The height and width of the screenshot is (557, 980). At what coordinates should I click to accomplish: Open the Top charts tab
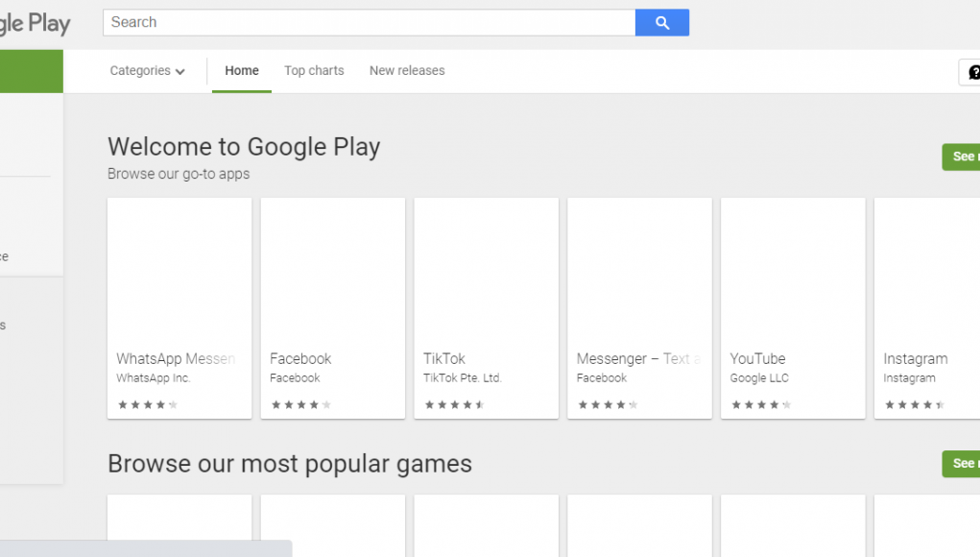coord(314,71)
